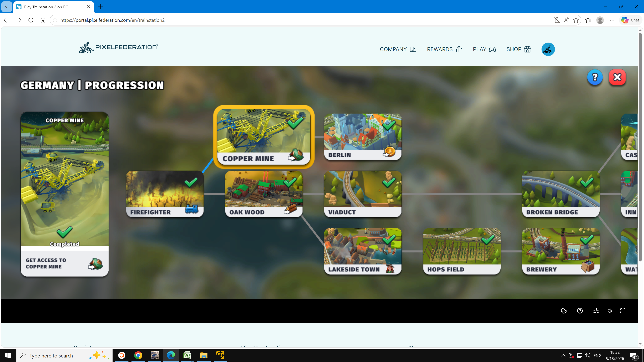Open the Oak Wood progression card

[264, 194]
